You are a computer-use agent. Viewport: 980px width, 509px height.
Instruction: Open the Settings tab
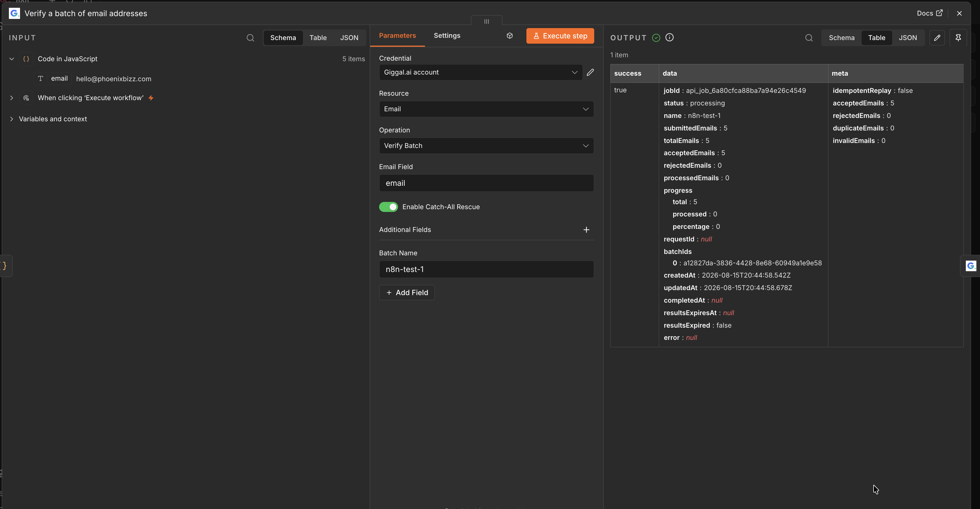point(447,36)
